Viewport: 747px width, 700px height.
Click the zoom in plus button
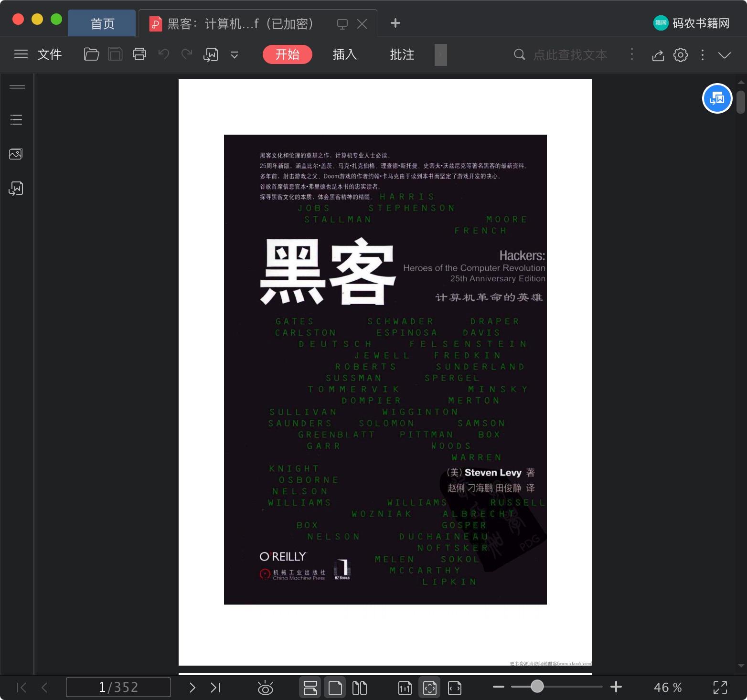616,687
